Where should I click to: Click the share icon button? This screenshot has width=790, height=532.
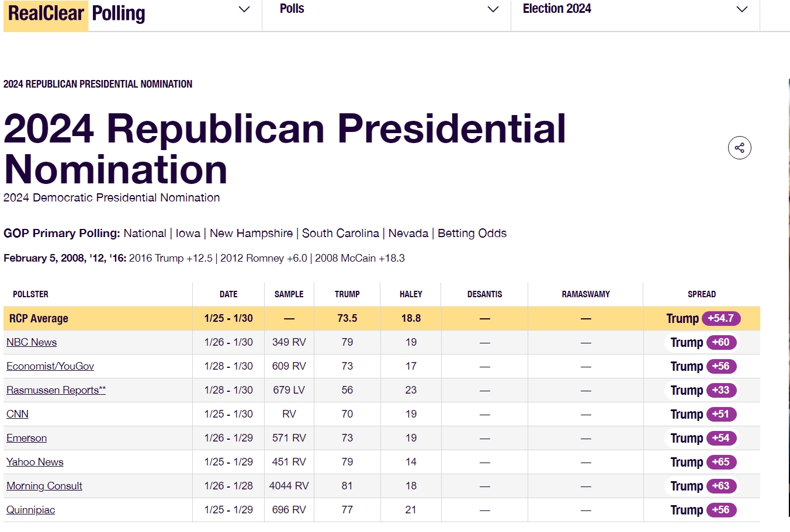[x=739, y=148]
